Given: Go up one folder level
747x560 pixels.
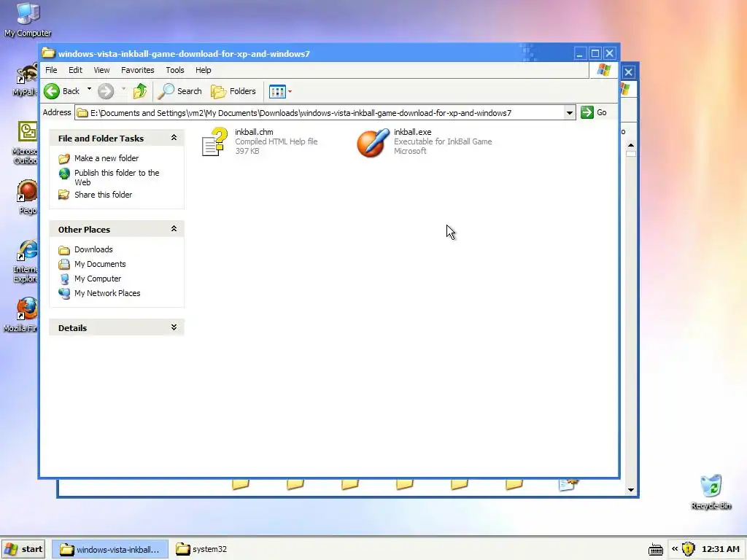Looking at the screenshot, I should pos(140,91).
